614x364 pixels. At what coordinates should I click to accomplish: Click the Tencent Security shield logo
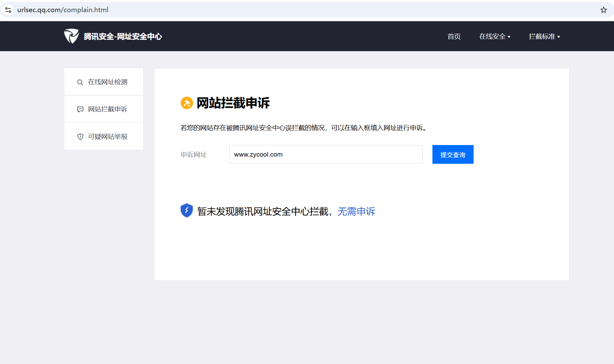point(71,36)
